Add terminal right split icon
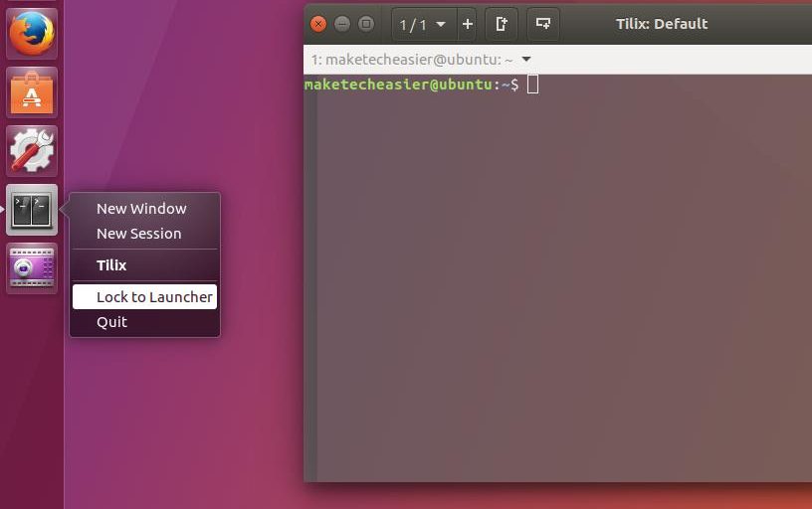This screenshot has height=509, width=812. 501,24
